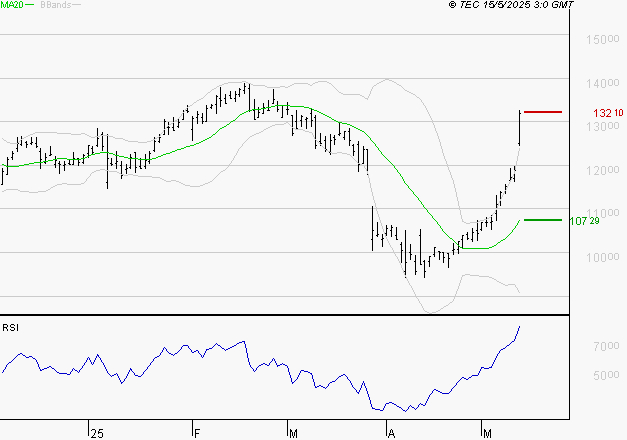Click the BBands legend label
This screenshot has width=627, height=440.
55,5
